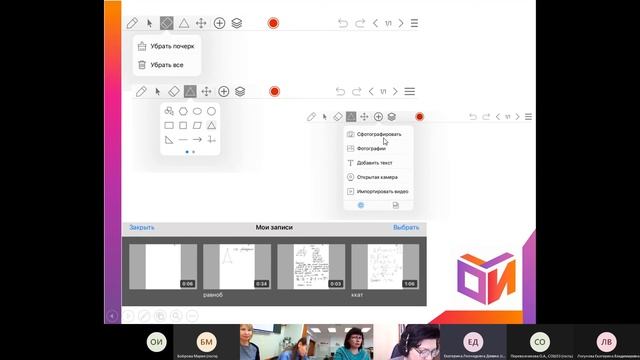Viewport: 640px width, 360px height.
Task: Click plus-circle add icon above 'Убрать все' menu
Action: click(x=220, y=23)
